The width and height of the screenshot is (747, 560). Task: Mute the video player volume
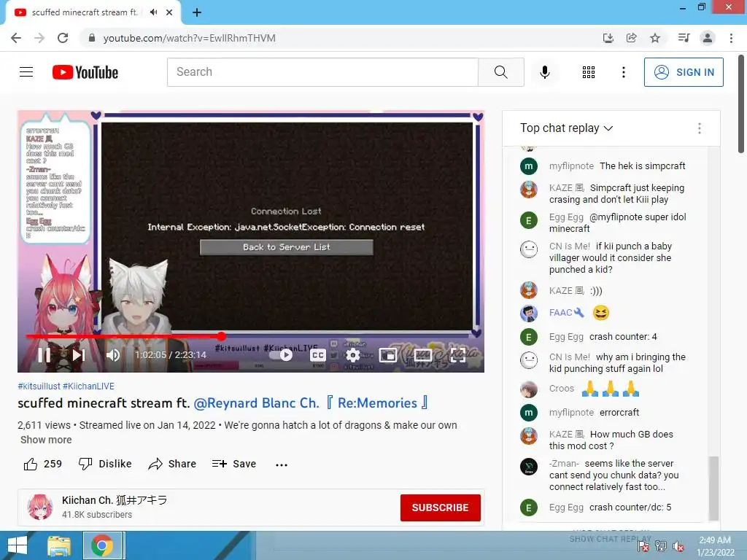click(113, 355)
